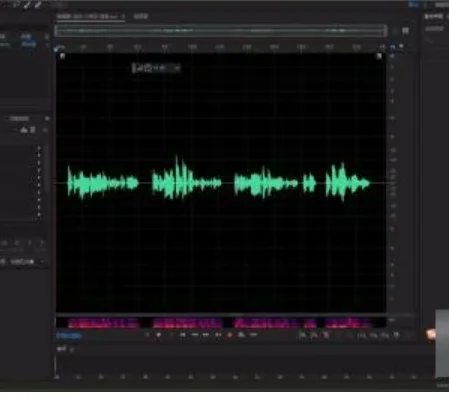The height and width of the screenshot is (399, 449).
Task: Click the Zoom Out Full icon at far right
Action: tap(396, 335)
